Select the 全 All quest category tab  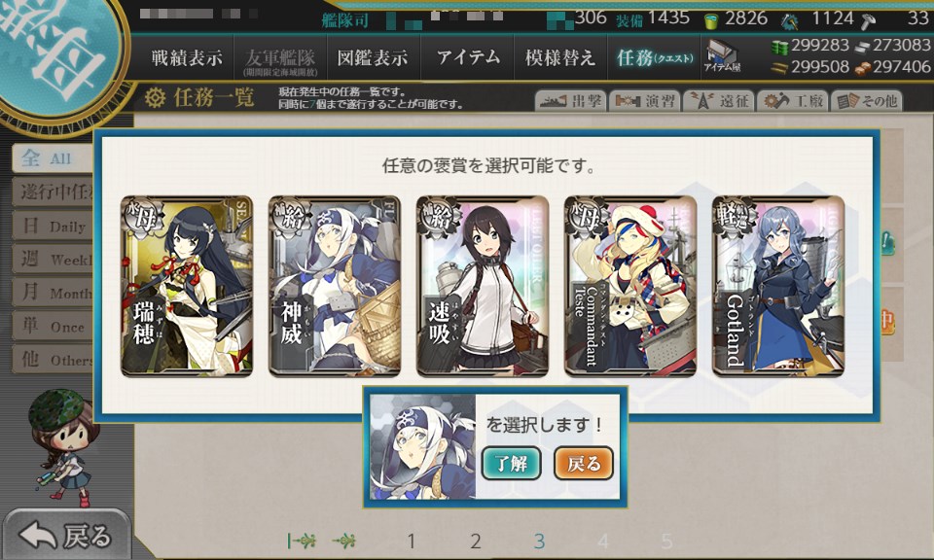[53, 158]
